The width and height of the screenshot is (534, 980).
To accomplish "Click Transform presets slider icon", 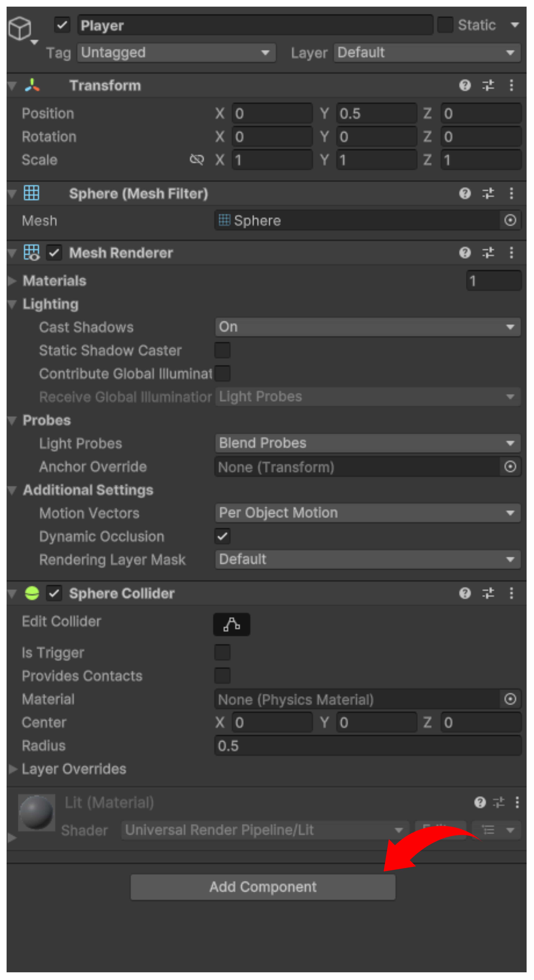I will [x=488, y=85].
